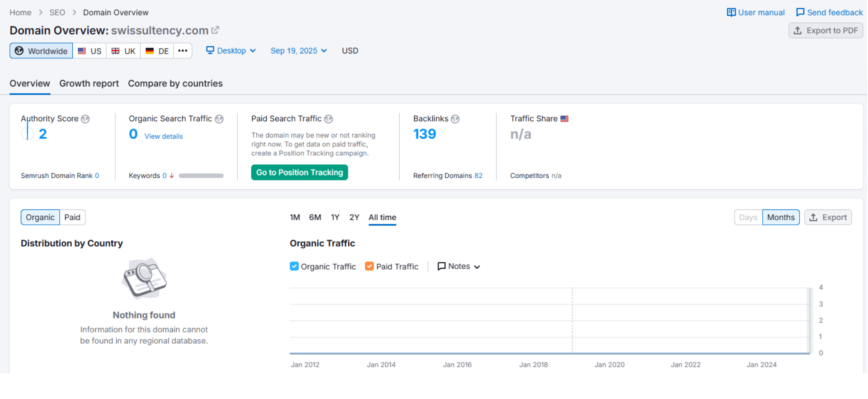Click Keywords 0 value
Screen dimensions: 868x399
point(165,176)
